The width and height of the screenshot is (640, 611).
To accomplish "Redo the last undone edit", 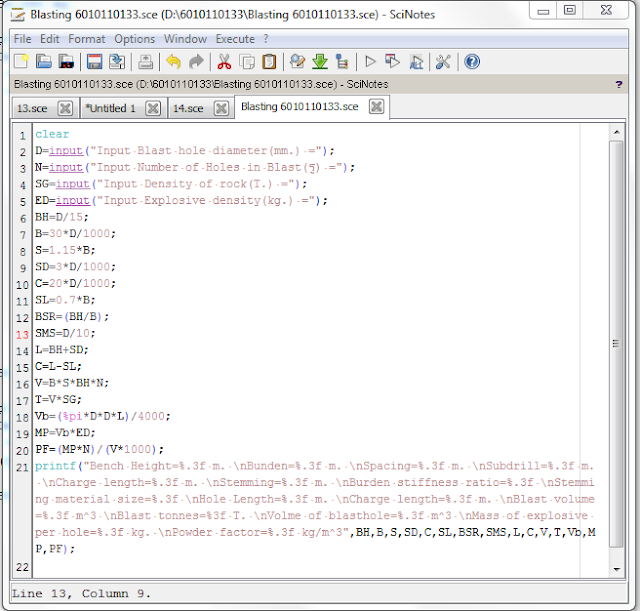I will [196, 62].
